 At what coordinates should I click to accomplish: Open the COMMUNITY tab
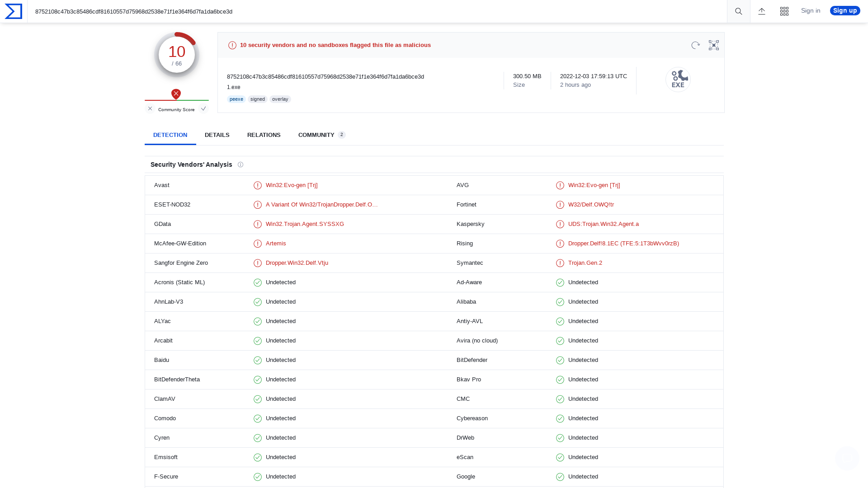point(316,135)
